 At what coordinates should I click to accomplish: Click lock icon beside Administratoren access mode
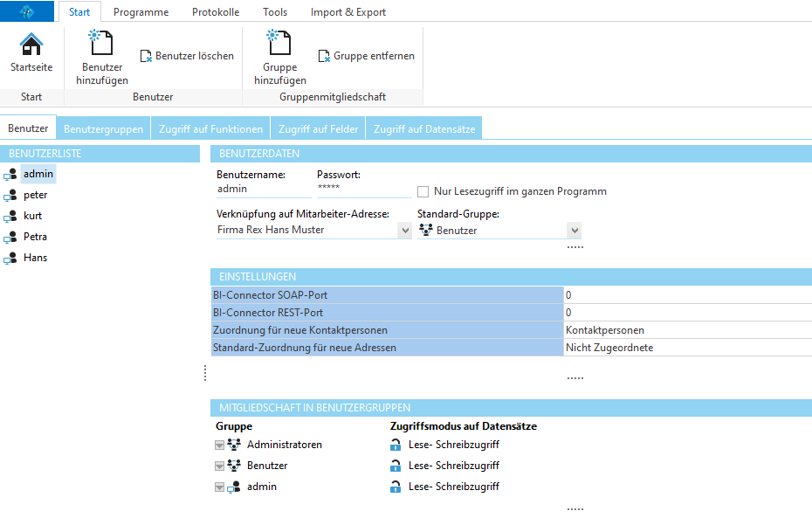pos(396,445)
